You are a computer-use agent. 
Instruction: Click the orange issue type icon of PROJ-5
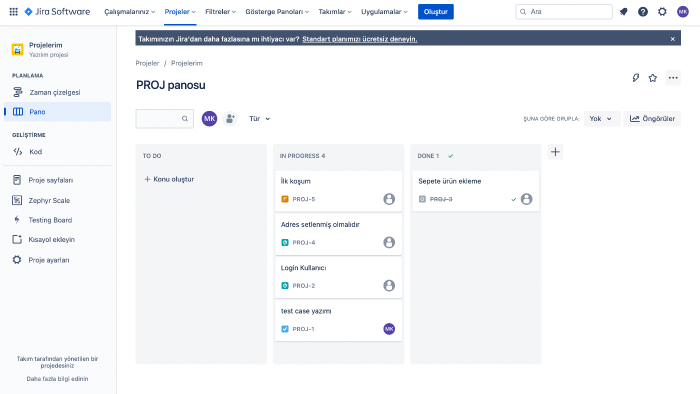285,199
